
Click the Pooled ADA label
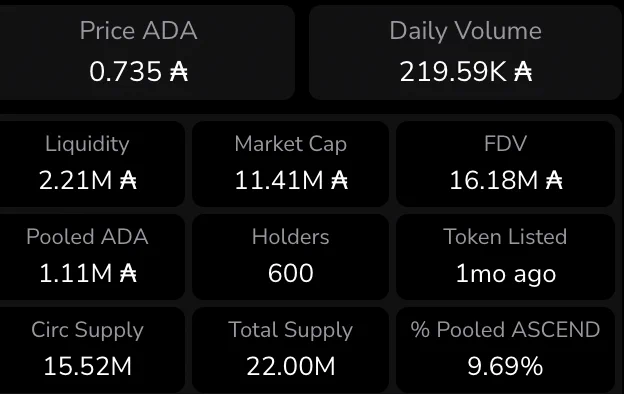tap(87, 237)
